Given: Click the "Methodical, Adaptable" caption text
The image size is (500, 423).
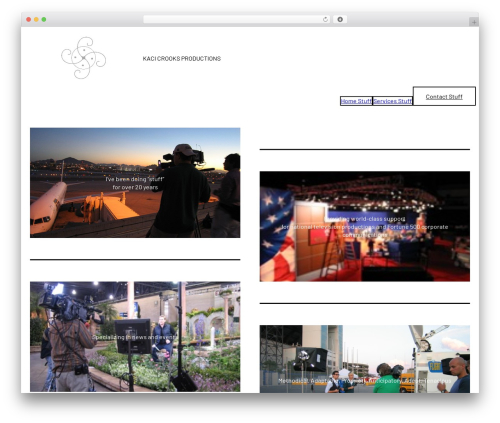Looking at the screenshot, I should [x=365, y=381].
